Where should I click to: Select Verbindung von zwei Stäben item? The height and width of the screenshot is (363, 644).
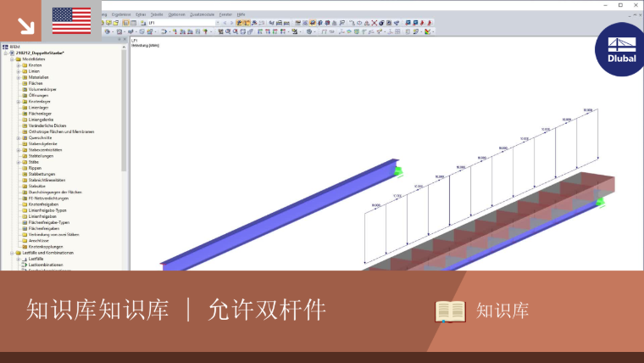(x=53, y=235)
